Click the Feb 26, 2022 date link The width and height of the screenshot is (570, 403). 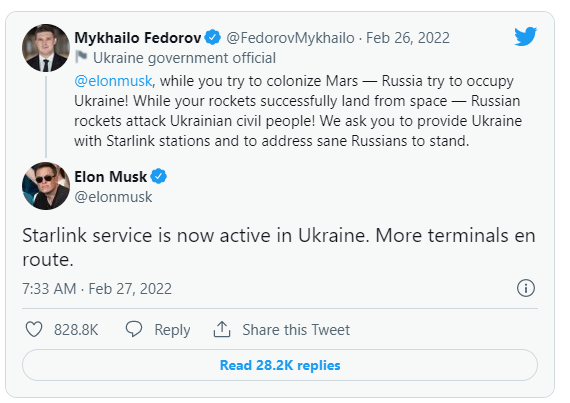coord(408,38)
